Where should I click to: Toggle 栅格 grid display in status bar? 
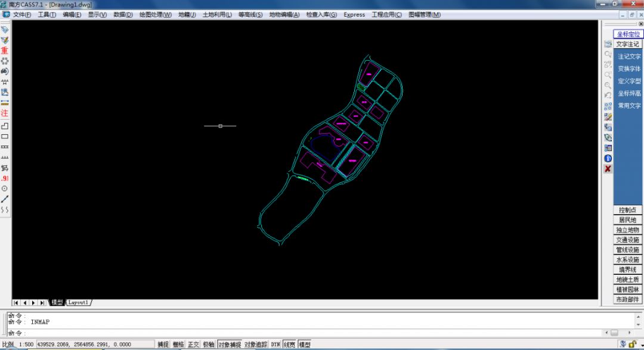tap(178, 344)
